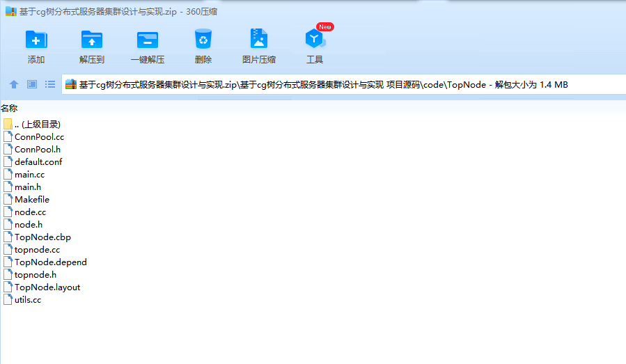This screenshot has height=364, width=626.
Task: Switch to the details view icon
Action: click(32, 84)
